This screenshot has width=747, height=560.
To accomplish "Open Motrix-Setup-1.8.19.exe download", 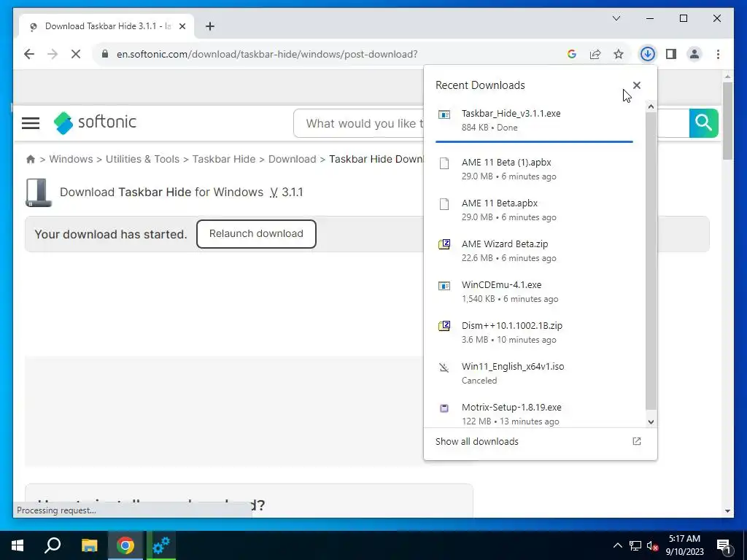I will 534,414.
